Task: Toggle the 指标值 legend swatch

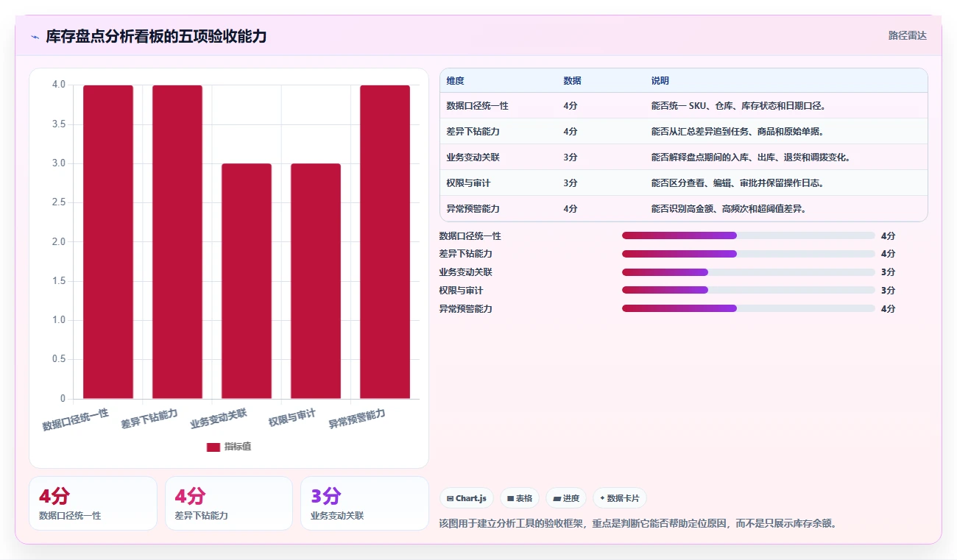Action: coord(213,447)
